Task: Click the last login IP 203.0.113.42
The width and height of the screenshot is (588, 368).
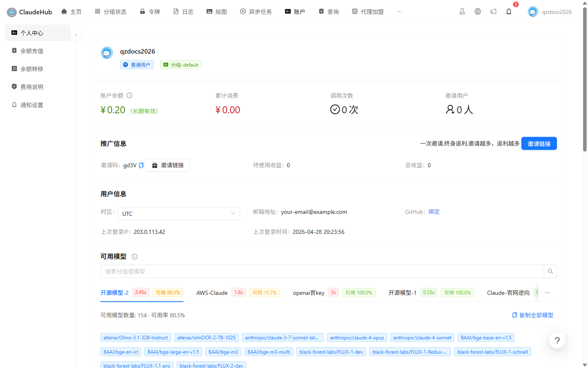Action: [149, 232]
